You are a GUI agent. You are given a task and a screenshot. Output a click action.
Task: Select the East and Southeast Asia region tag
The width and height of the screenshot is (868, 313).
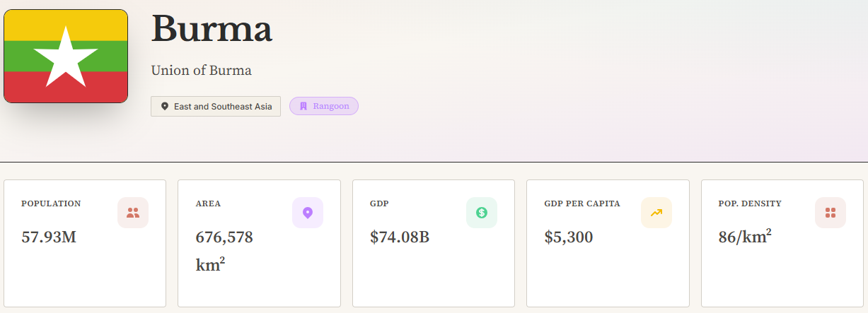coord(216,106)
